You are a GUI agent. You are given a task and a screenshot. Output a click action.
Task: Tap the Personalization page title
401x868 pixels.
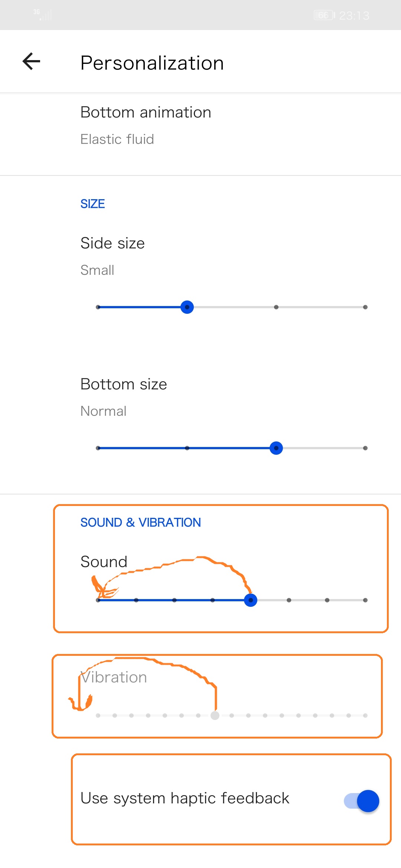152,63
